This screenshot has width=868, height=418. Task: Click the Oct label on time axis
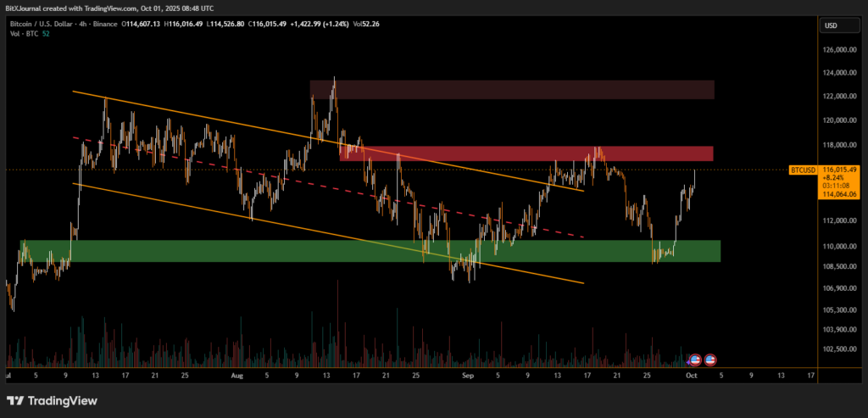[x=689, y=374]
